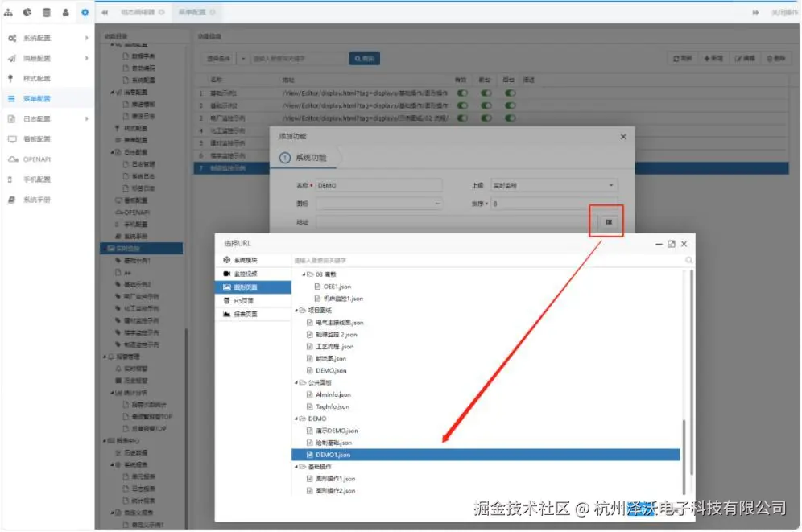Click the HTML5 icon of H5页面
This screenshot has width=802, height=532.
[226, 300]
